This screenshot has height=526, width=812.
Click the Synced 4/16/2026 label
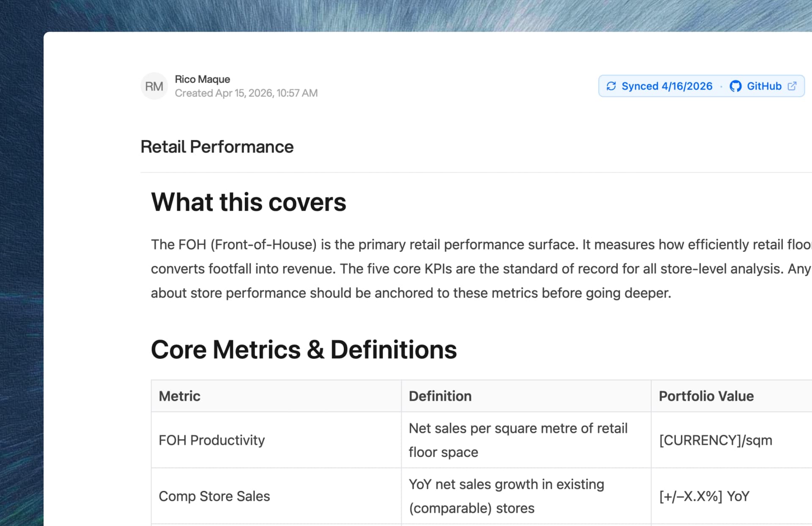tap(667, 86)
